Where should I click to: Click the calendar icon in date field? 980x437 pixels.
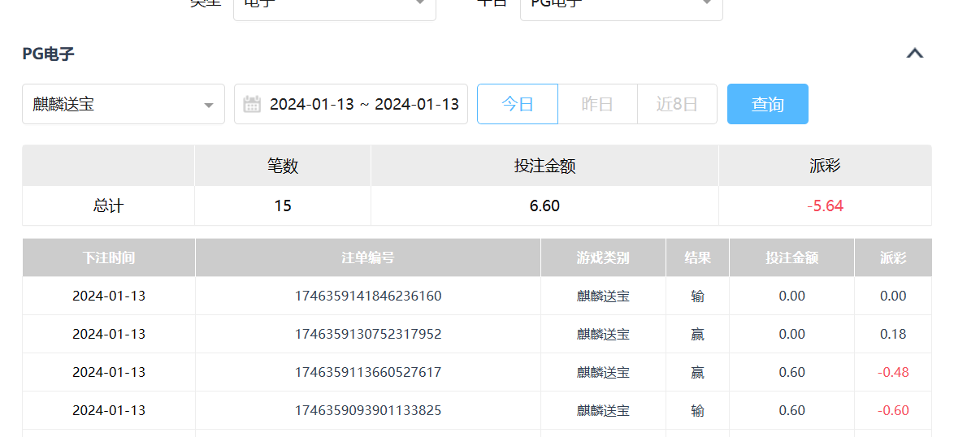click(x=252, y=104)
